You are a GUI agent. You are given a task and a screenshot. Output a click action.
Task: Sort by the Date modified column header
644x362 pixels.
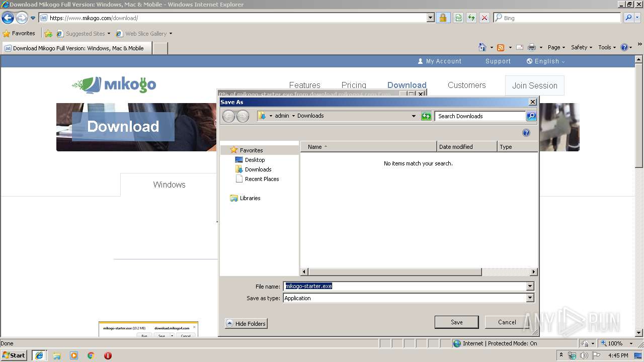point(467,147)
